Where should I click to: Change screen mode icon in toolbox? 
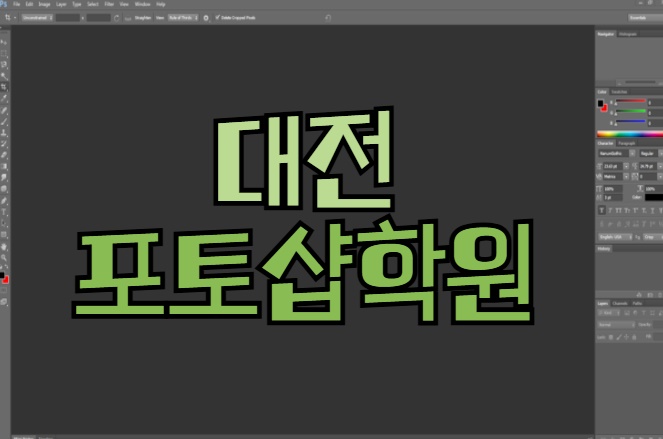click(x=4, y=302)
